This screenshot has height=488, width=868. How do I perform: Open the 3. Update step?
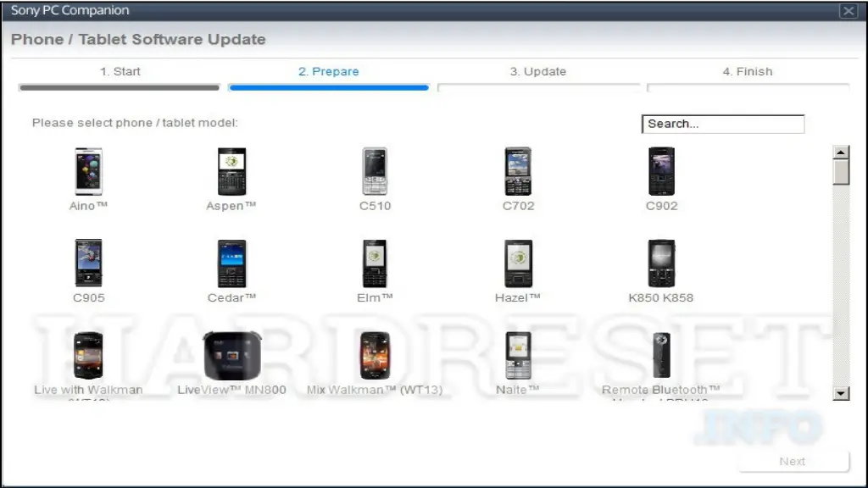coord(538,71)
